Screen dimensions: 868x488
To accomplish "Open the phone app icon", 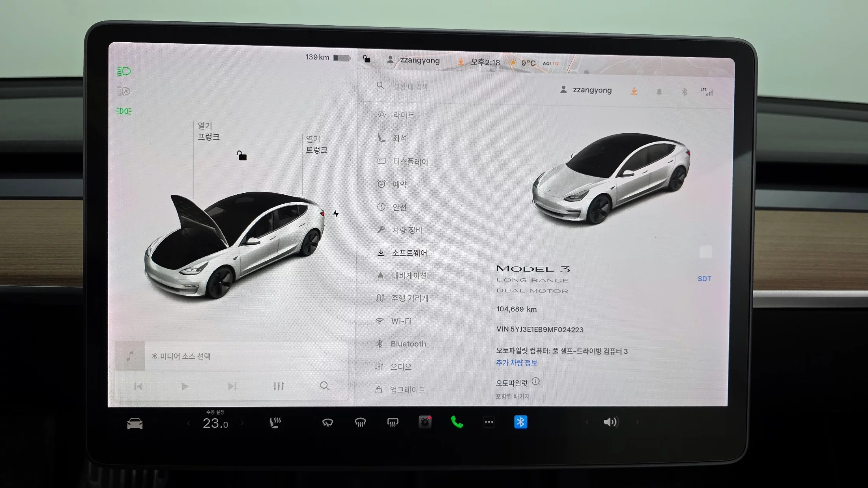I will pos(457,422).
